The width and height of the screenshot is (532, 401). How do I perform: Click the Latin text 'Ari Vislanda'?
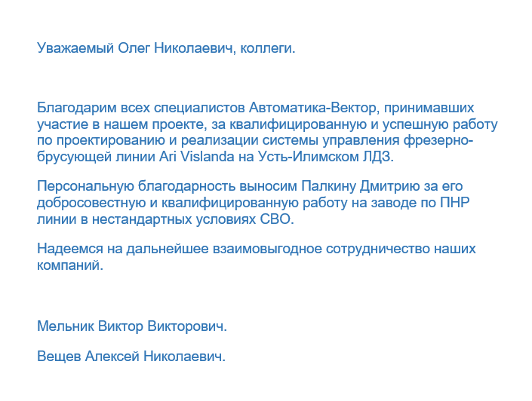click(197, 157)
